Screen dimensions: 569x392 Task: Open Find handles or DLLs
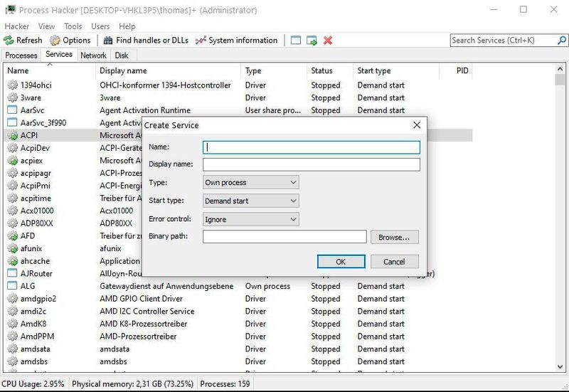tap(146, 41)
